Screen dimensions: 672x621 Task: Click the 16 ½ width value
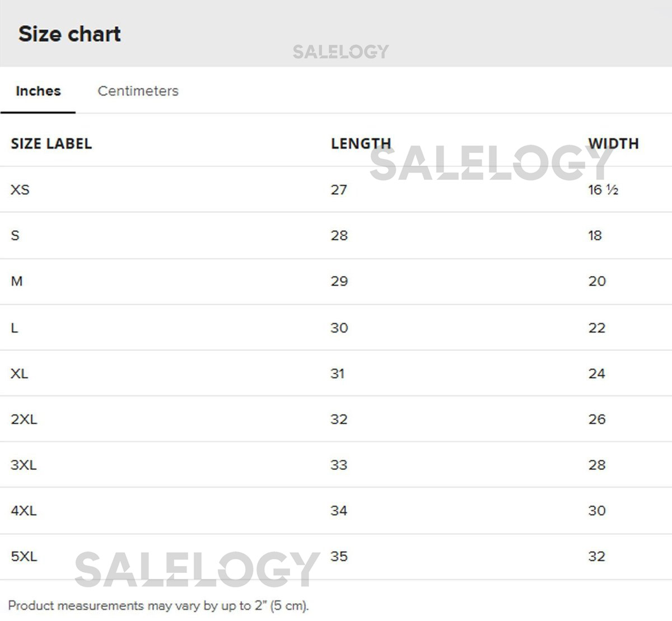click(x=603, y=190)
